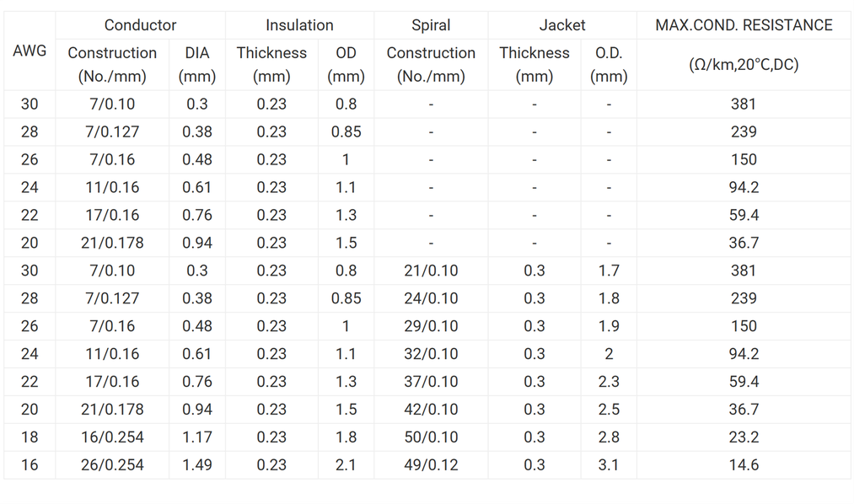Screen dimensions: 854x504
Task: Click the Jacket group header
Action: [x=562, y=25]
